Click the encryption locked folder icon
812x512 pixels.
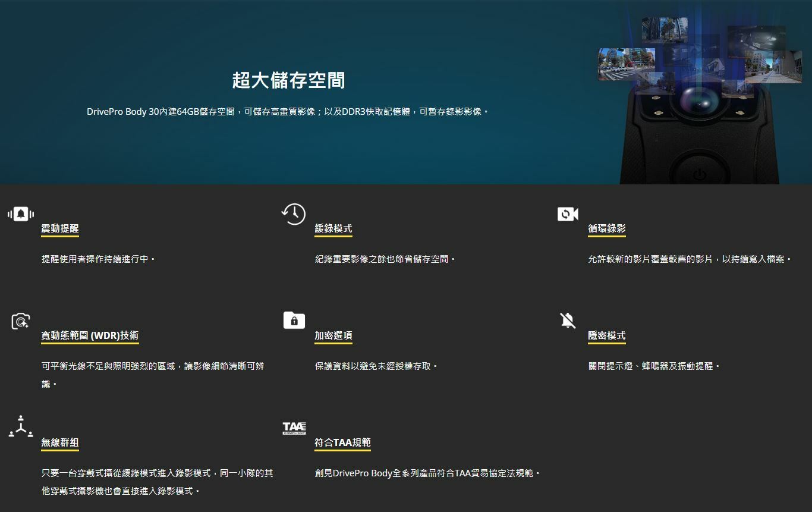click(x=294, y=321)
